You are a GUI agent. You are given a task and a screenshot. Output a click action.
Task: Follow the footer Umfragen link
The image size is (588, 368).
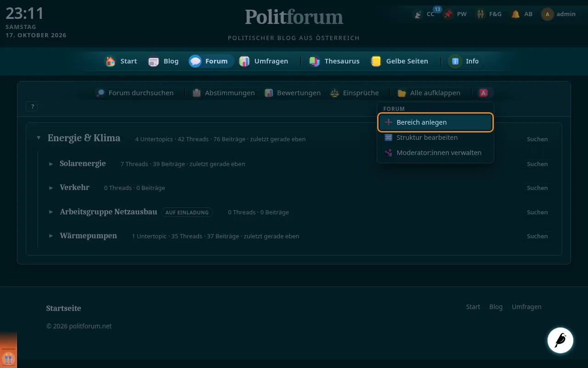526,307
